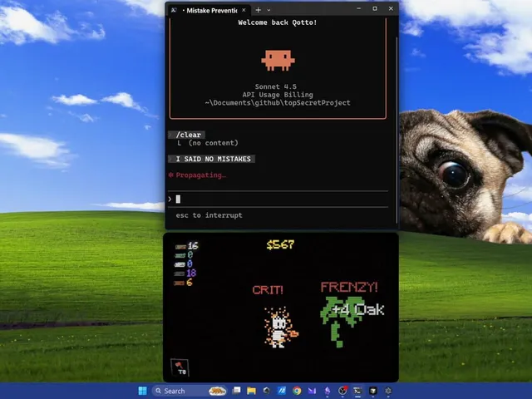Screen dimensions: 532x399
Task: Close the Mistake Prevention tab
Action: [x=244, y=10]
